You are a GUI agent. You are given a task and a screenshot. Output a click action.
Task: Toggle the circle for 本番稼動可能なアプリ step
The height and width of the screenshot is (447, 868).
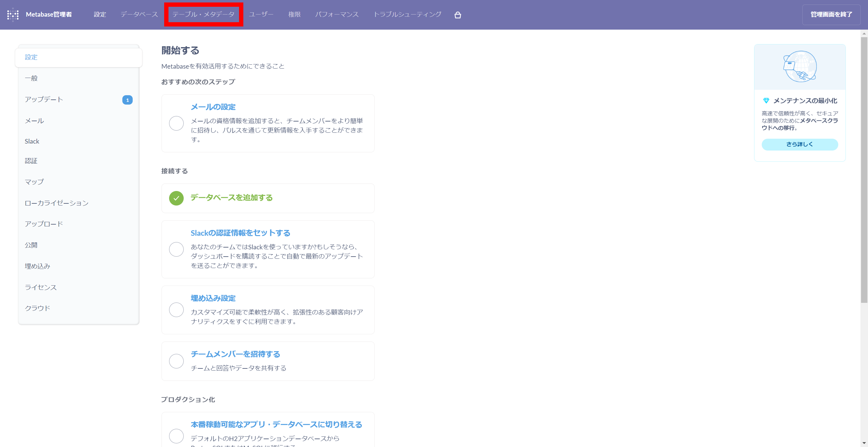176,436
